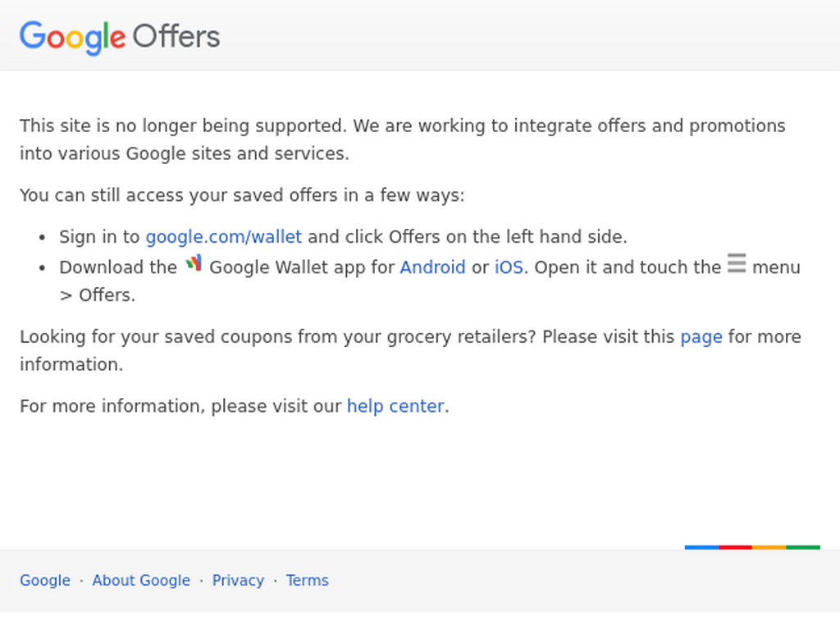This screenshot has height=630, width=840.
Task: Follow the grocery coupons "page" link
Action: tap(701, 337)
